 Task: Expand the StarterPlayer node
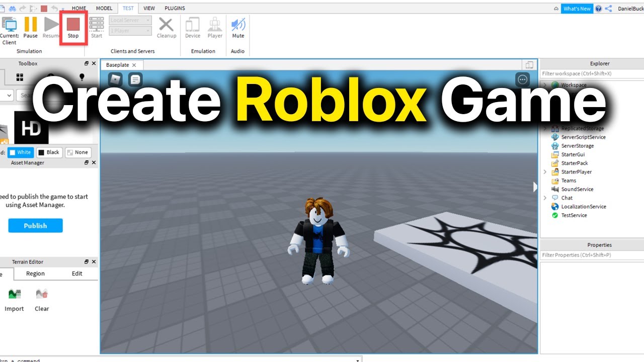pyautogui.click(x=545, y=172)
